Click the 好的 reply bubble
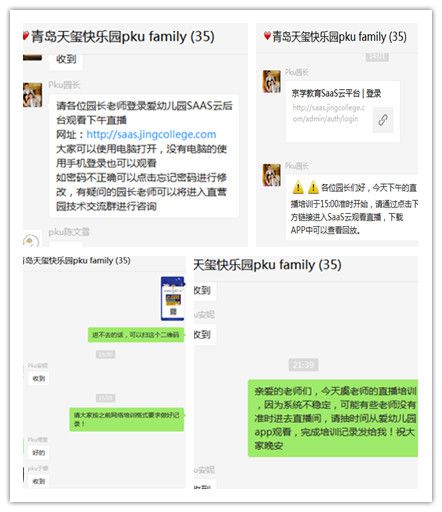Viewport: 442px width, 512px height. pyautogui.click(x=39, y=452)
